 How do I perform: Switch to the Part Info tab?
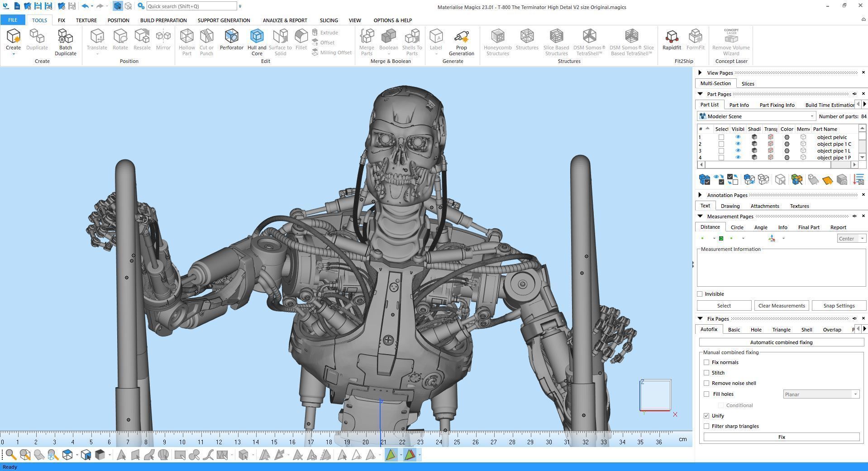[739, 105]
